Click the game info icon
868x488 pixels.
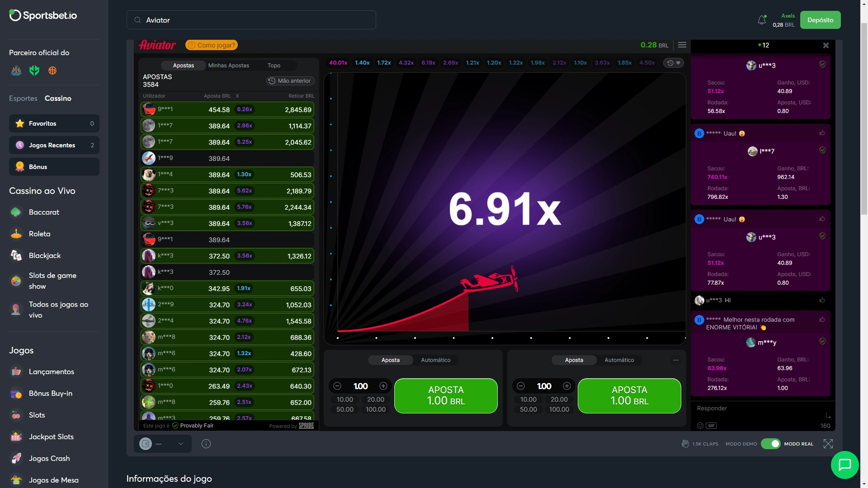pyautogui.click(x=206, y=444)
